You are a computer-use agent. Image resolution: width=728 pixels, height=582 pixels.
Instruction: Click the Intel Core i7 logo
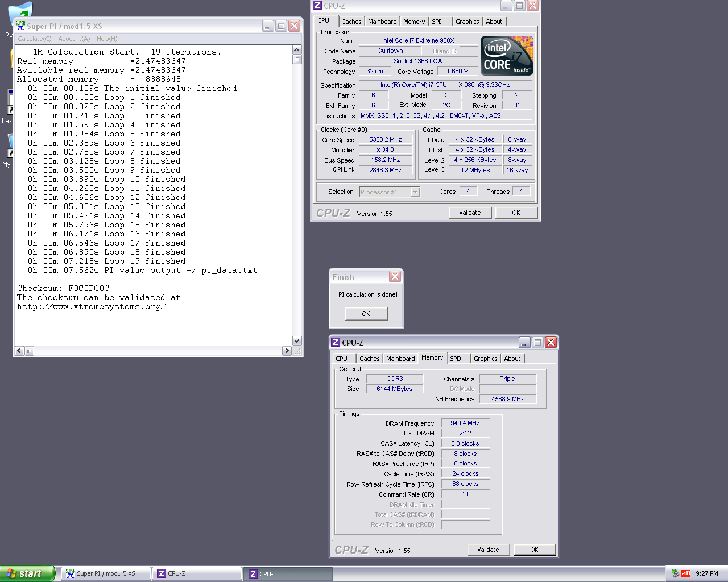[x=507, y=56]
